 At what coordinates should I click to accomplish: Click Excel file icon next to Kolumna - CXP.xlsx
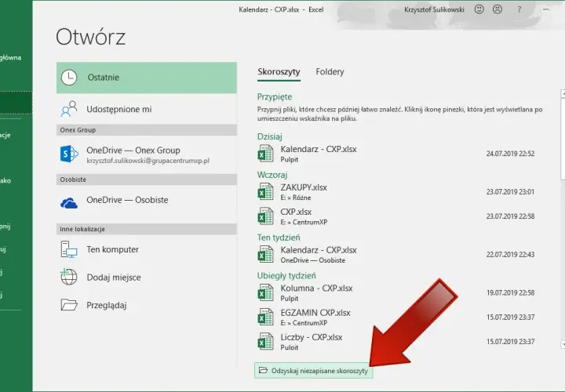tap(265, 292)
